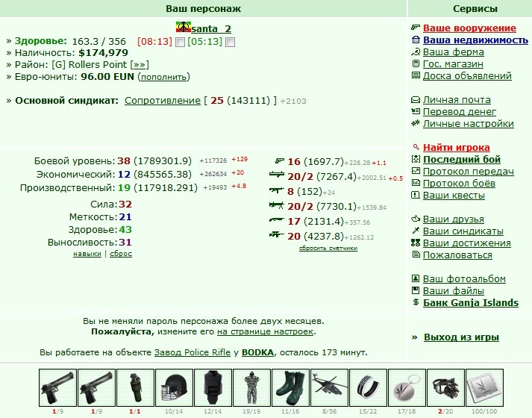
Task: Select the grenade inventory item 1/1
Action: pyautogui.click(x=135, y=388)
